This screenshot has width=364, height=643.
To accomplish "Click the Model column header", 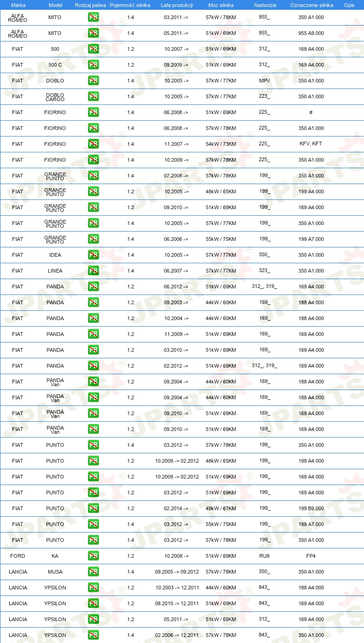I will click(x=55, y=5).
